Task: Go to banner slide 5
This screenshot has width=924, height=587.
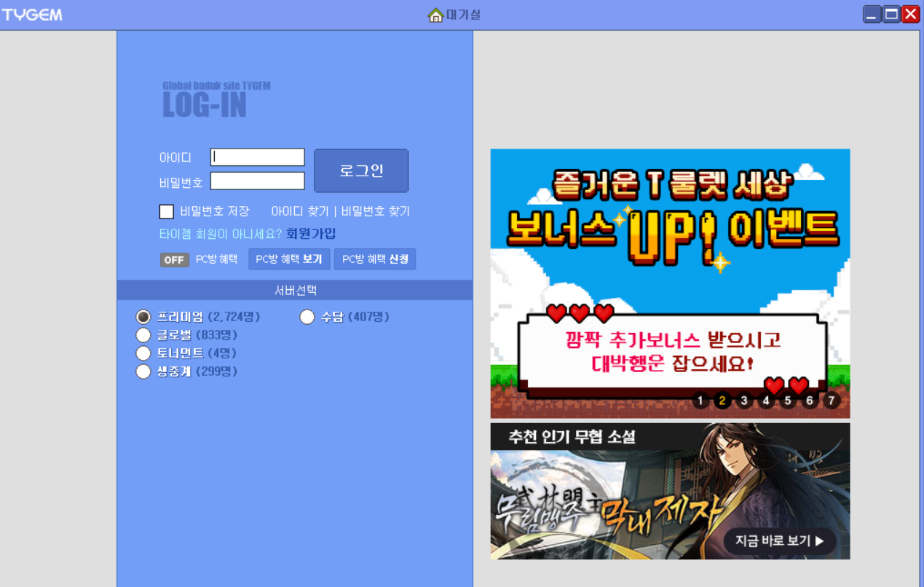Action: (788, 401)
